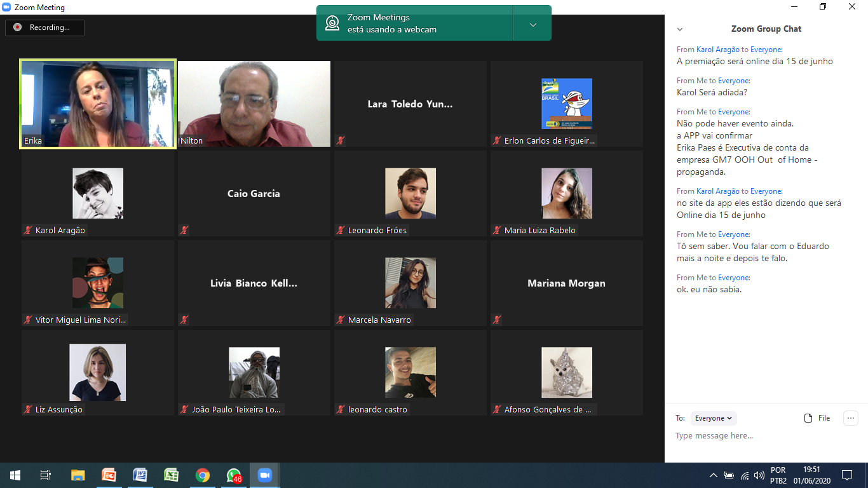Open File Explorer from the taskbar

pyautogui.click(x=78, y=475)
